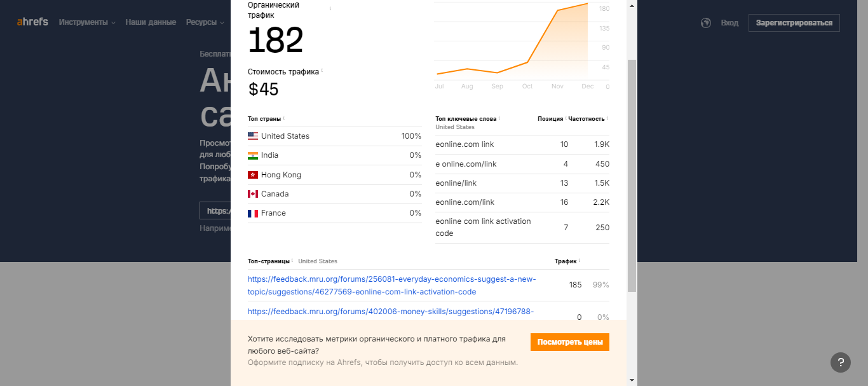Open the Наши данные menu item

[x=151, y=22]
